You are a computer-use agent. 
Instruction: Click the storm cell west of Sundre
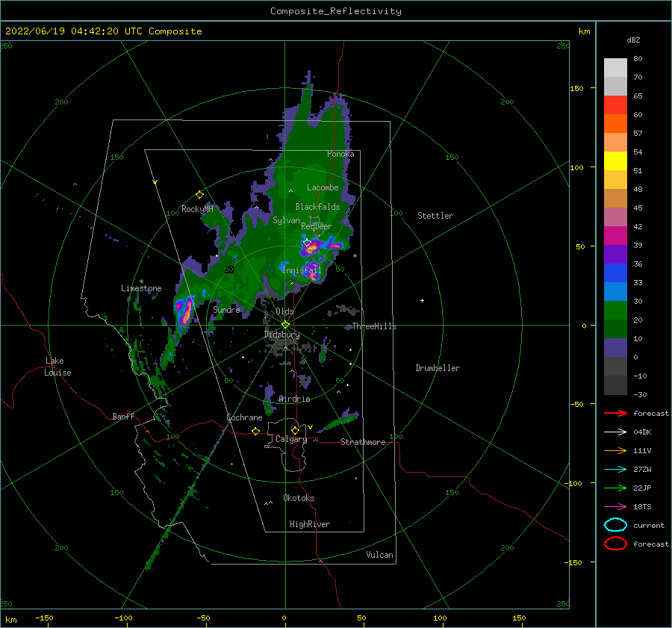tap(184, 311)
